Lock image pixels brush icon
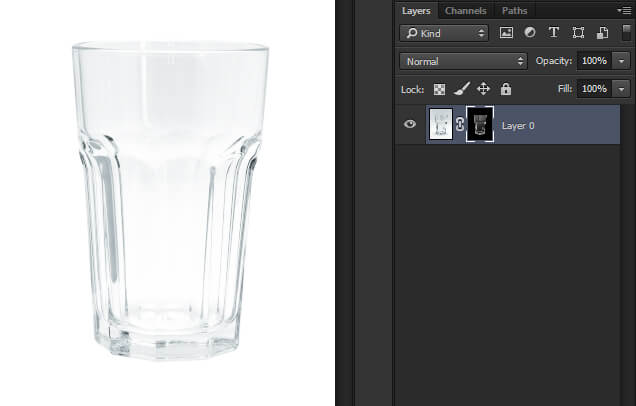 pyautogui.click(x=461, y=89)
